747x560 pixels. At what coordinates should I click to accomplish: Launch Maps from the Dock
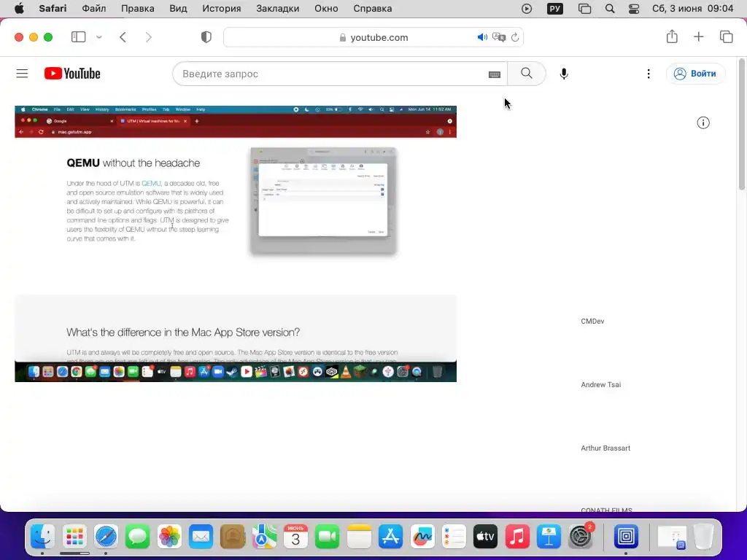click(x=264, y=537)
